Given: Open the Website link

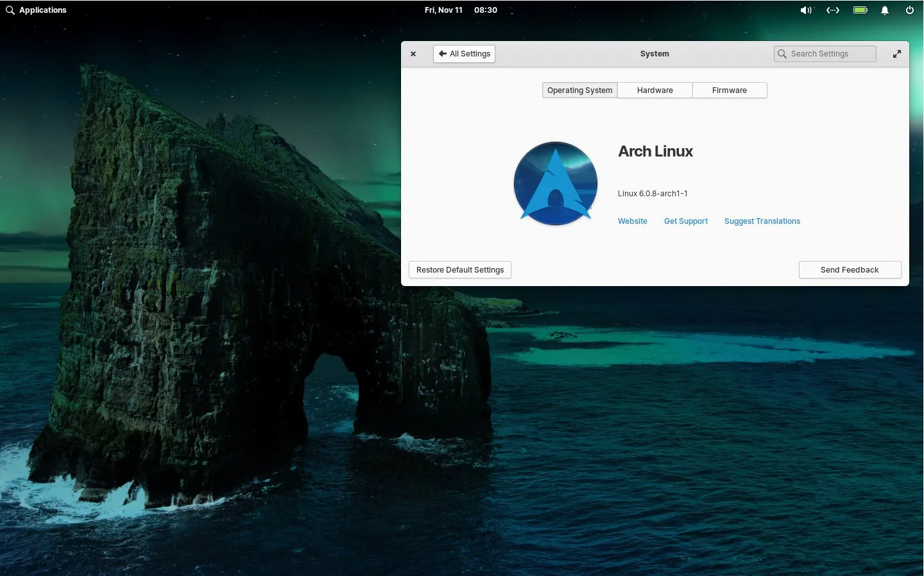Looking at the screenshot, I should coord(632,221).
